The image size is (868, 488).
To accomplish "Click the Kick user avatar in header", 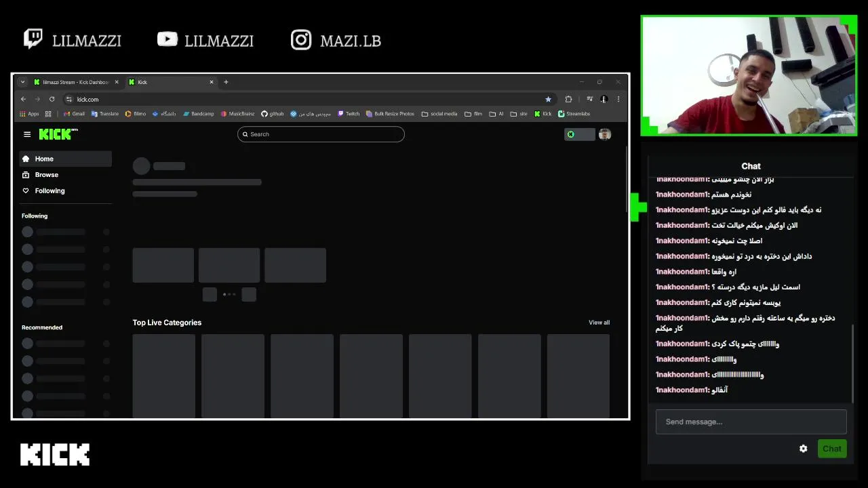I will pyautogui.click(x=605, y=134).
